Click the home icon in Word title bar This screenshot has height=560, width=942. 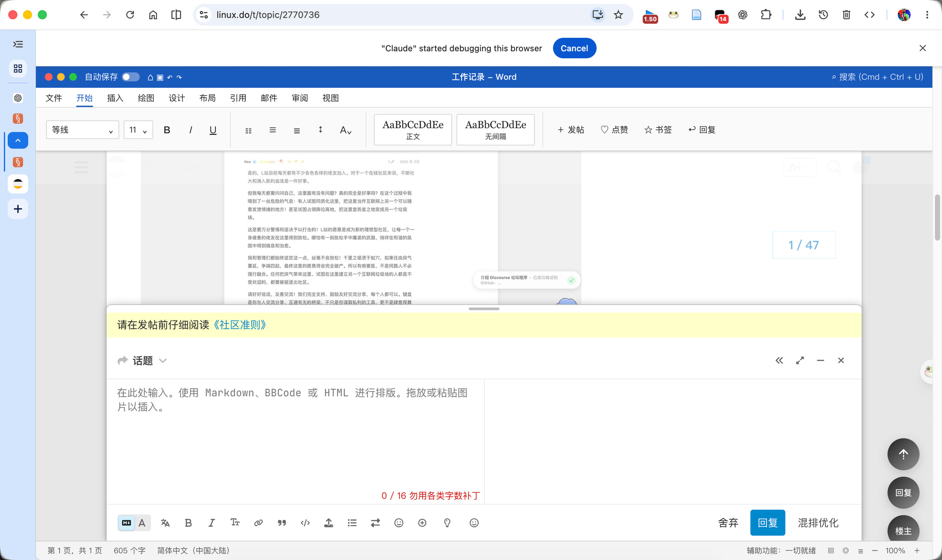coord(151,77)
